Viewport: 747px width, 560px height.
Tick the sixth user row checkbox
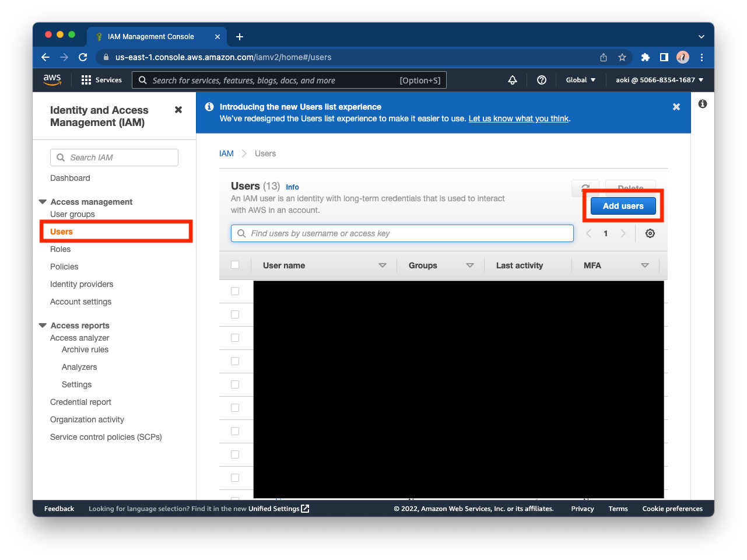[x=235, y=408]
